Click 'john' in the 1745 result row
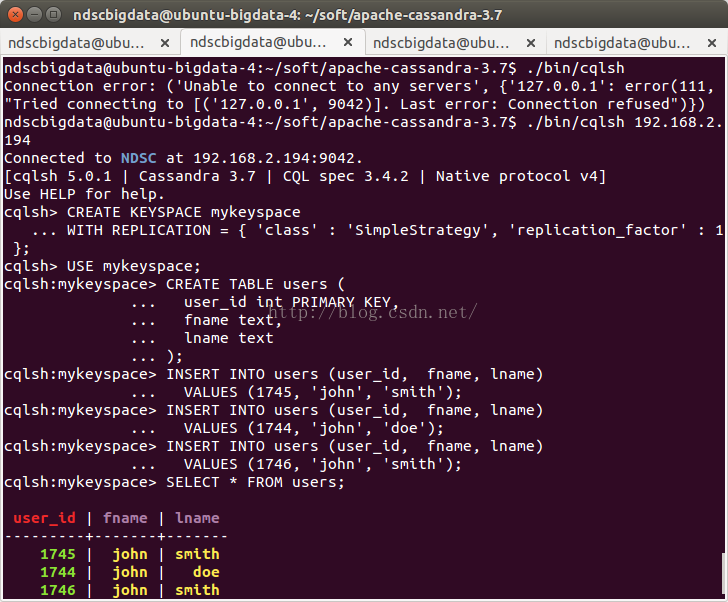 (130, 554)
